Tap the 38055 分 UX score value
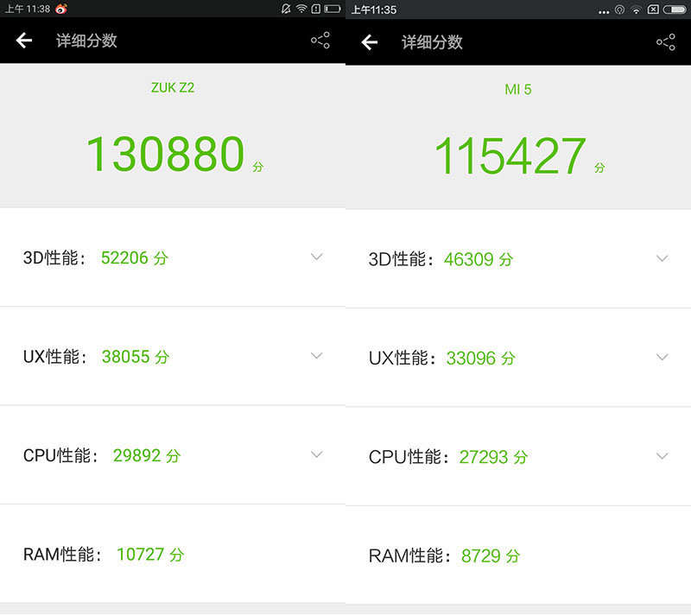The width and height of the screenshot is (691, 616). (x=136, y=357)
